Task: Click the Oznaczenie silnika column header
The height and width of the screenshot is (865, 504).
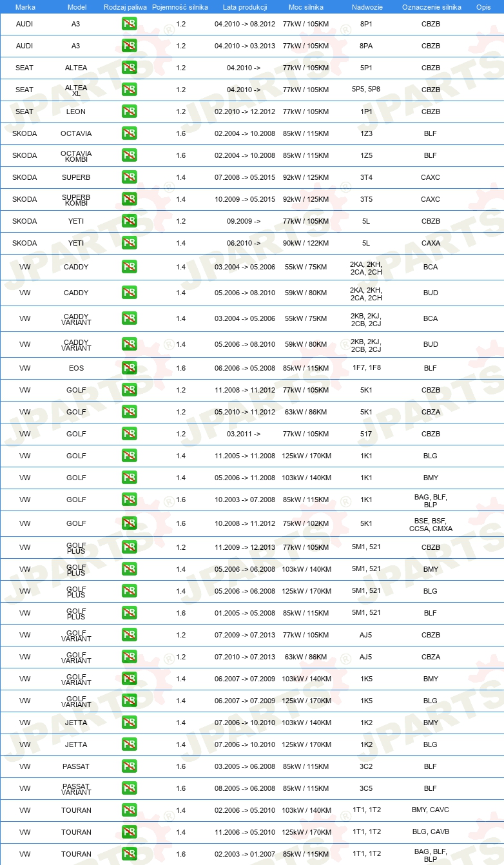Action: pos(432,6)
